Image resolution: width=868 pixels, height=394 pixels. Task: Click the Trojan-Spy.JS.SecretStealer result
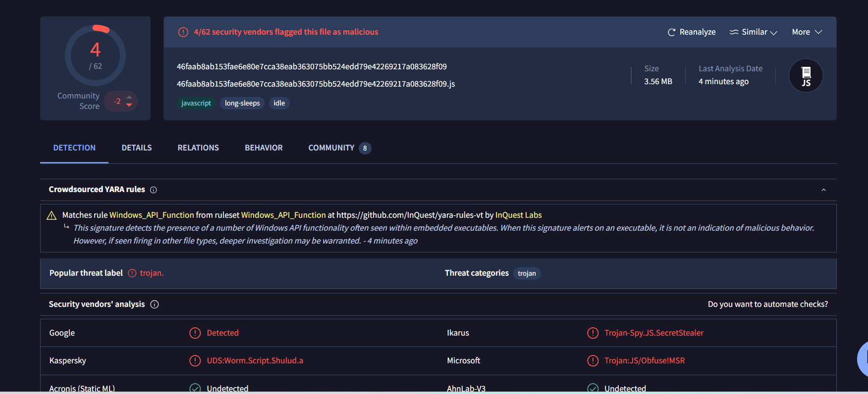654,333
